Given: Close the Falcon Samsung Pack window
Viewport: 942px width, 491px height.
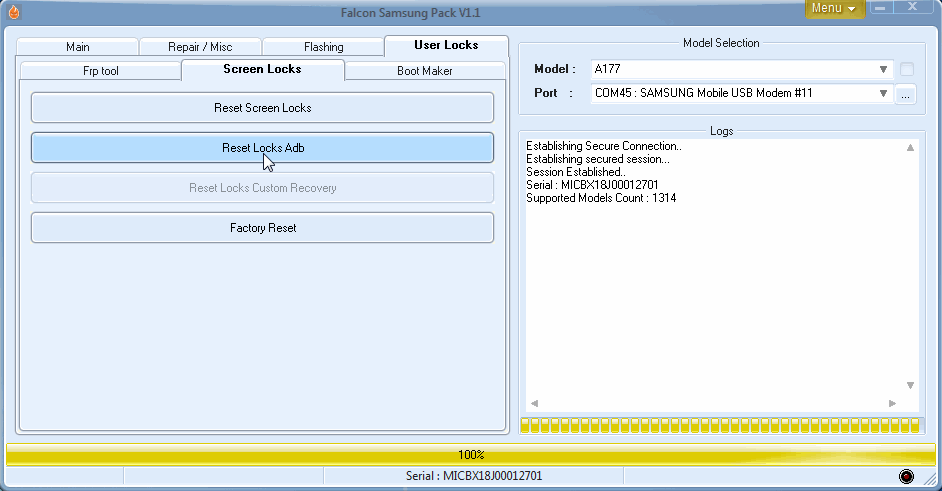Looking at the screenshot, I should tap(912, 7).
